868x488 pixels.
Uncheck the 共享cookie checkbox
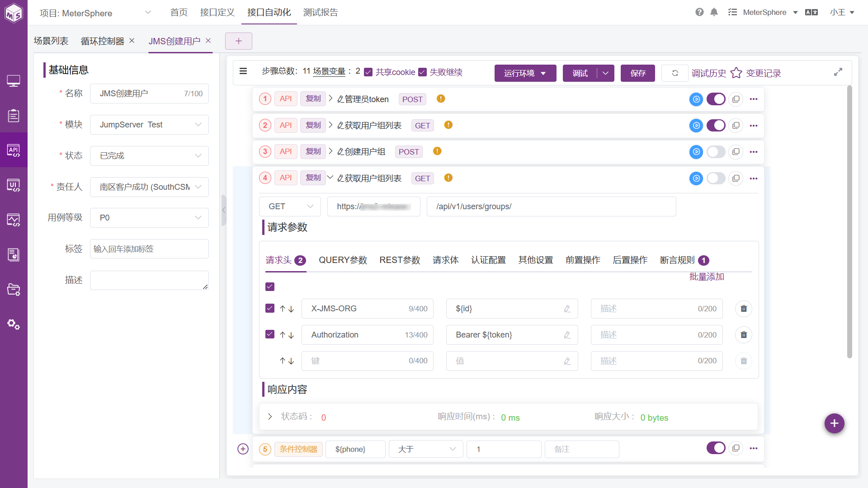click(368, 72)
